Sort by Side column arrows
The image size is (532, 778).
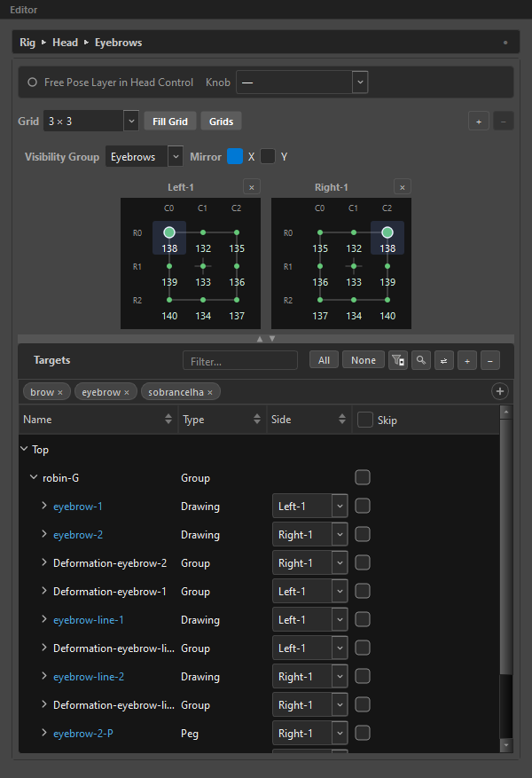coord(342,419)
